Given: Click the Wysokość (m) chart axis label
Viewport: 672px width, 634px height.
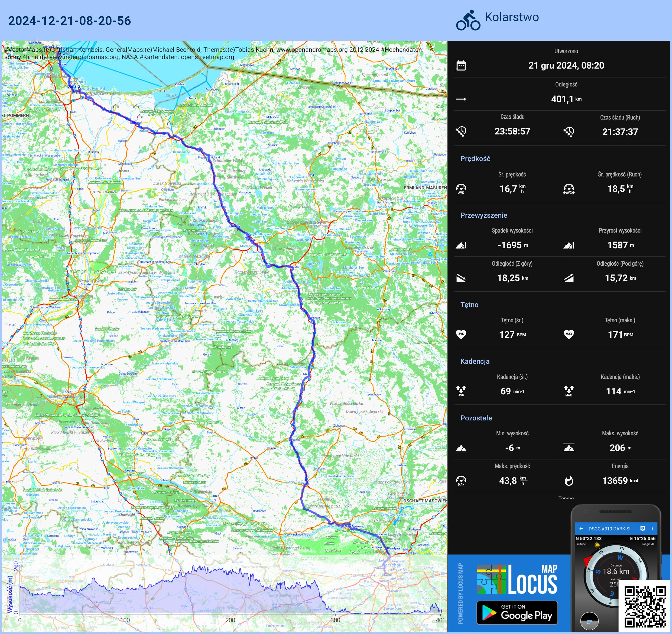Looking at the screenshot, I should click(x=10, y=594).
